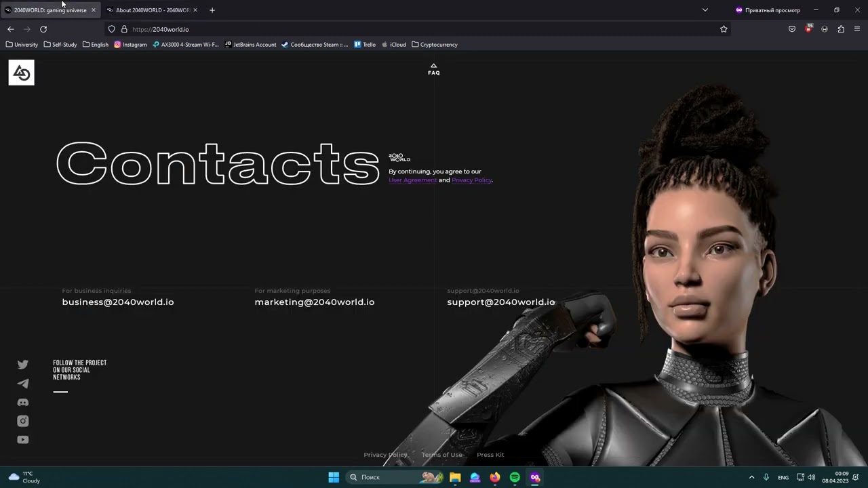The image size is (868, 488).
Task: Open the volume tray icon
Action: coord(812,477)
